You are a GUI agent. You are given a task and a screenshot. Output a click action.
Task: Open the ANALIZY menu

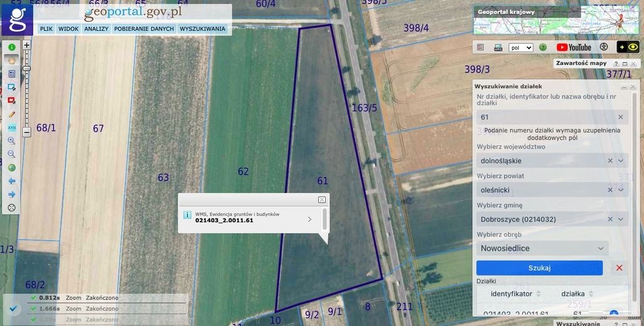[x=96, y=29]
